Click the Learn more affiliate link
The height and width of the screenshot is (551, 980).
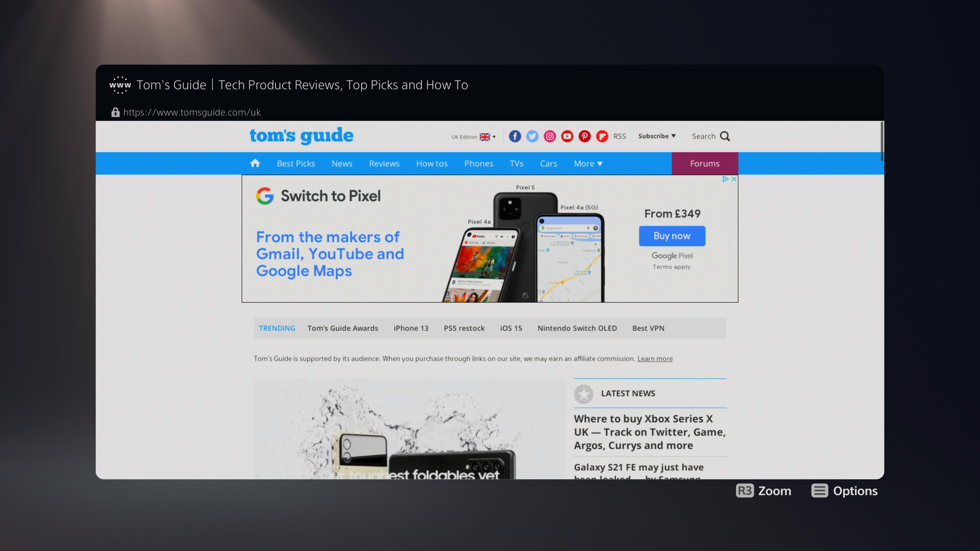tap(655, 359)
